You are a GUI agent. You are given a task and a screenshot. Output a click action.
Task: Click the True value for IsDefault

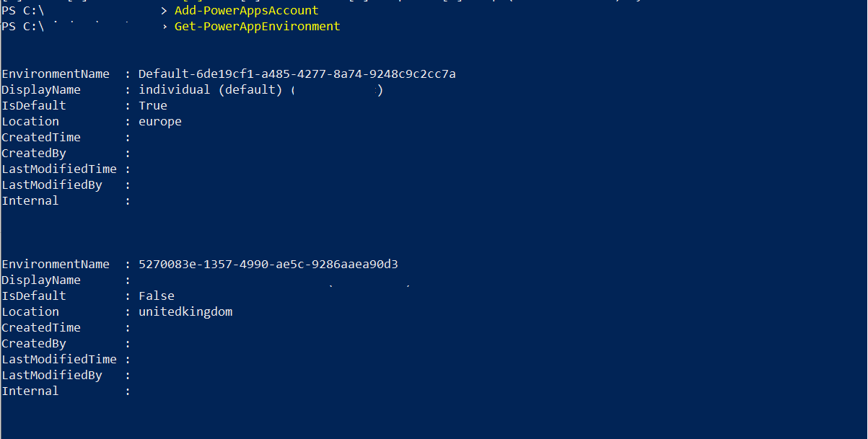click(x=153, y=106)
